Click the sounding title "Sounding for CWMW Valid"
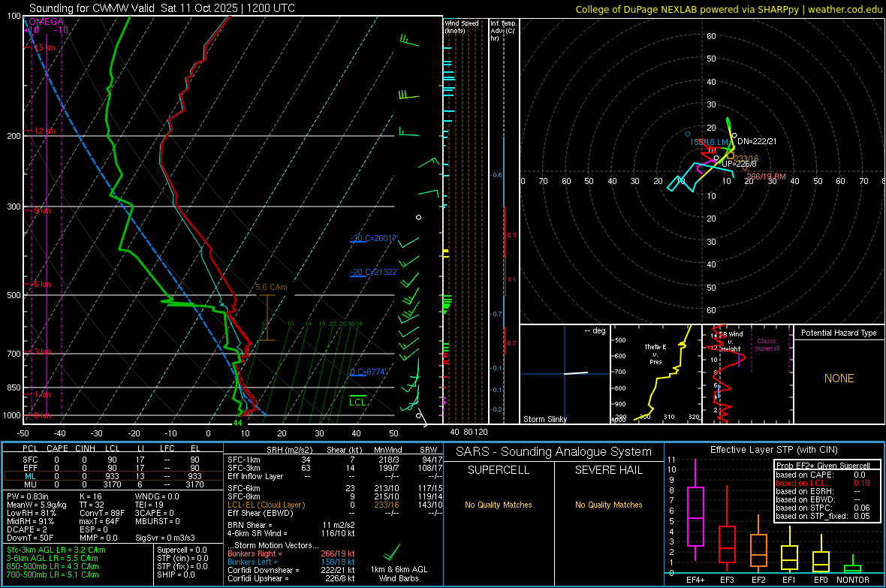This screenshot has height=588, width=886. point(92,8)
